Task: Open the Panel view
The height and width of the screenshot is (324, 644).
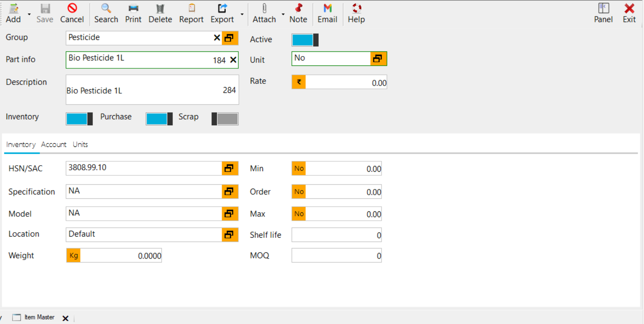Action: click(603, 13)
